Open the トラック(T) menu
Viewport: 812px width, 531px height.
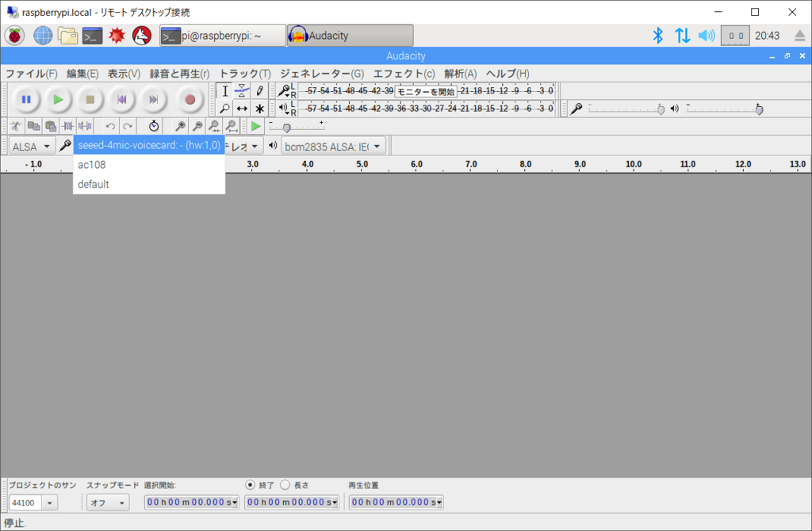click(x=245, y=74)
